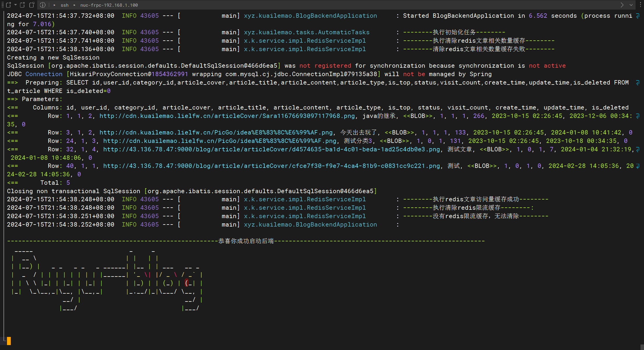The width and height of the screenshot is (644, 350).
Task: Click the scrollbar thumb at the bottom right
Action: (642, 347)
